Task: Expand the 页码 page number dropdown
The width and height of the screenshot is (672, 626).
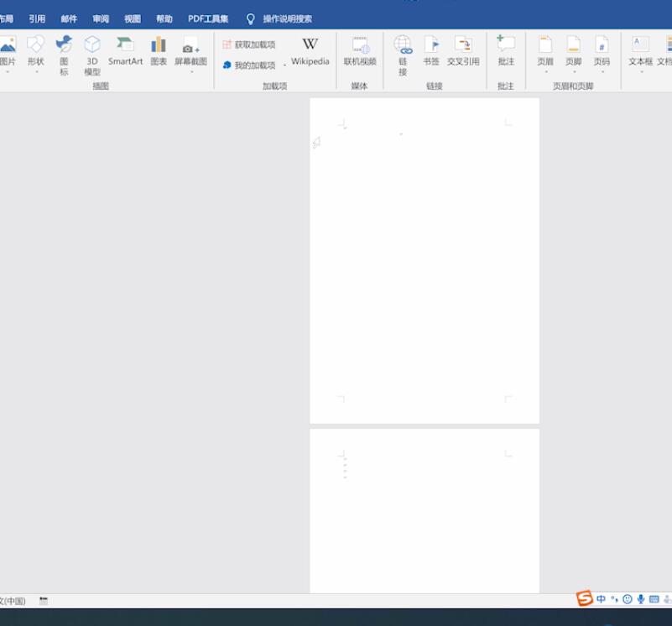Action: [602, 55]
